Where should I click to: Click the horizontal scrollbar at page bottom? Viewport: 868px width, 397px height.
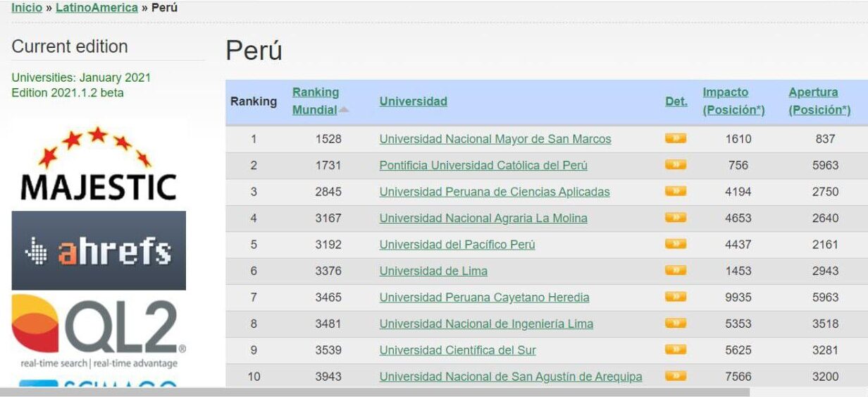pos(375,392)
